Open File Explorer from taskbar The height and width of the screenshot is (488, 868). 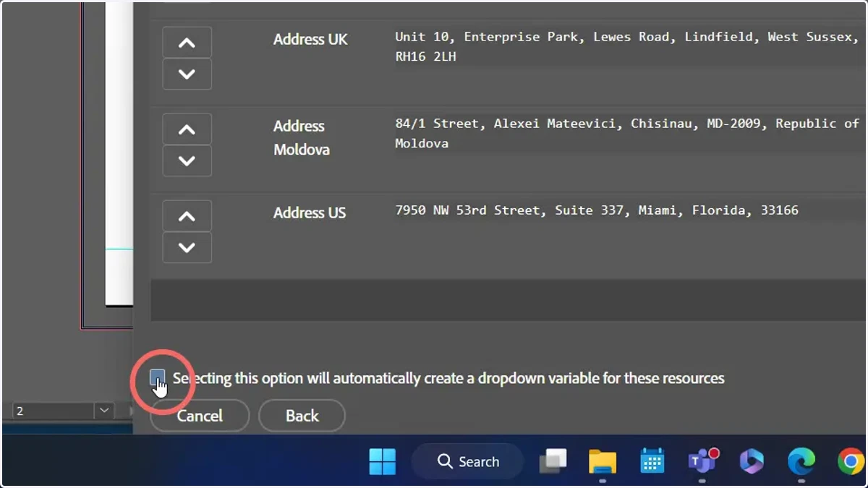pos(603,461)
